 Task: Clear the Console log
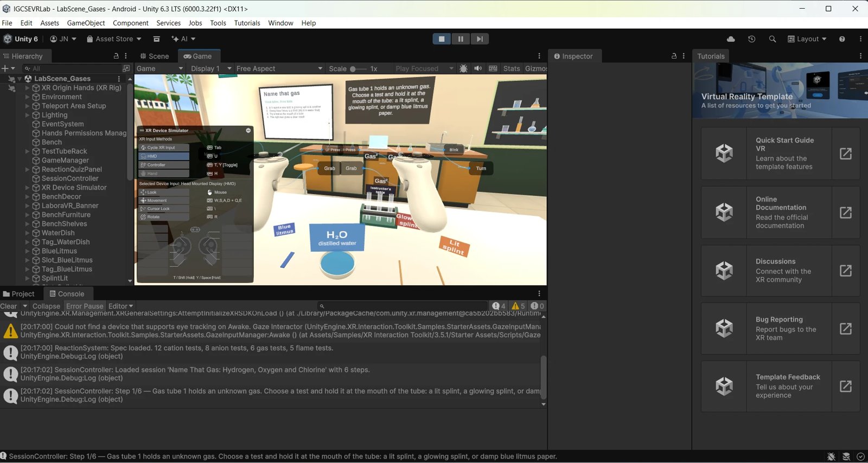point(9,306)
